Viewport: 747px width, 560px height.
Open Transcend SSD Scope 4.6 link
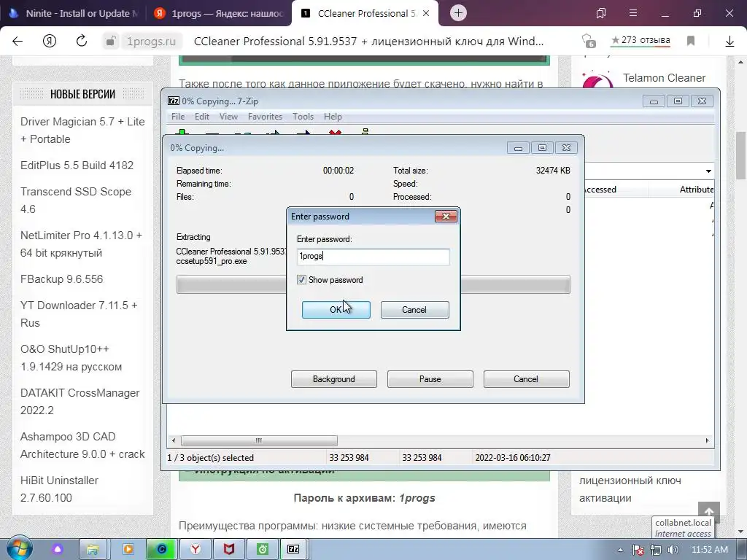(76, 200)
